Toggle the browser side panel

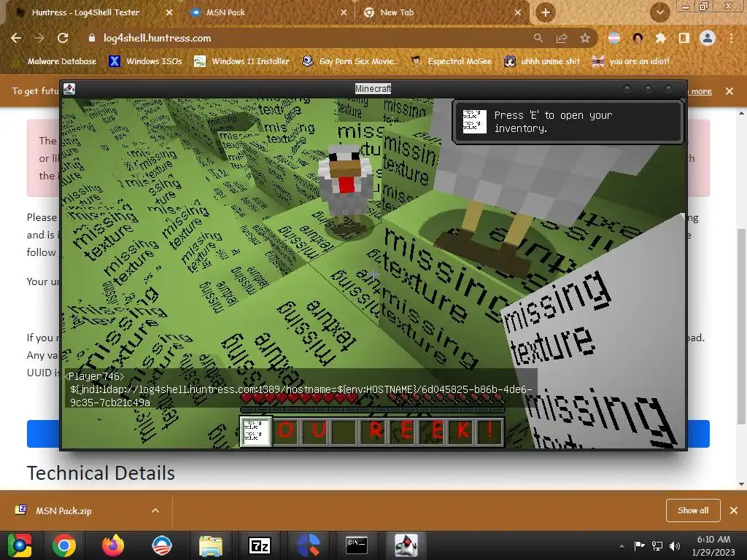[x=684, y=38]
